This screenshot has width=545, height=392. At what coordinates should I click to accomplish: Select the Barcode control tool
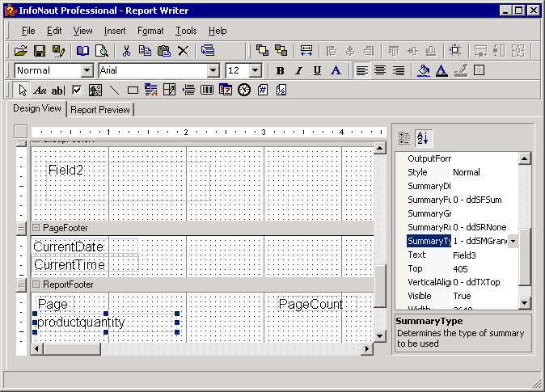click(x=207, y=90)
